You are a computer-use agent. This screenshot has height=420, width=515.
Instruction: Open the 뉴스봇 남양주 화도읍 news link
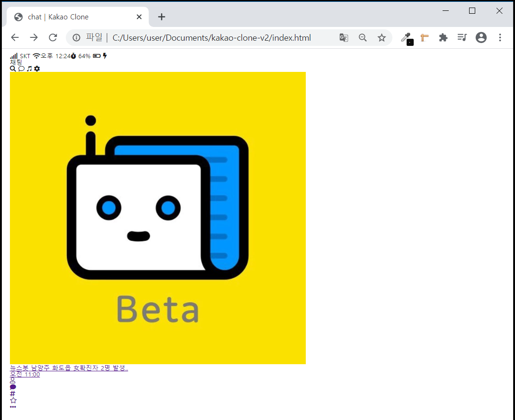(69, 368)
